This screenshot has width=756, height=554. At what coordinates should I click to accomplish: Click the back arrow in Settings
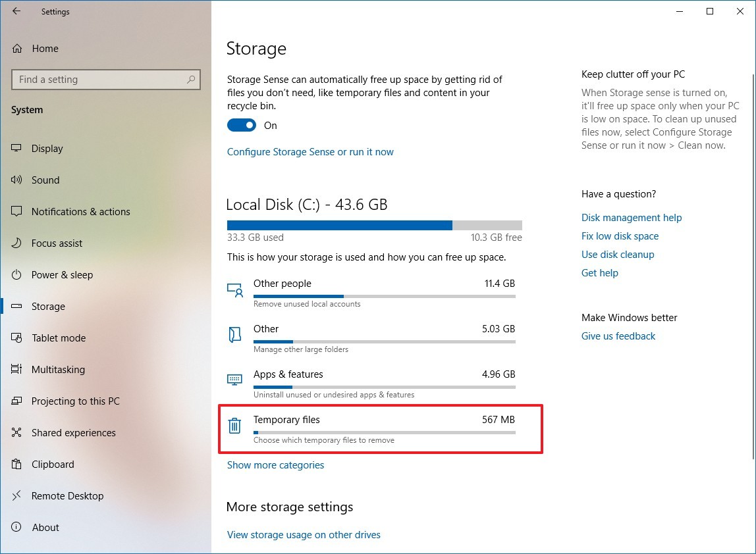[15, 11]
